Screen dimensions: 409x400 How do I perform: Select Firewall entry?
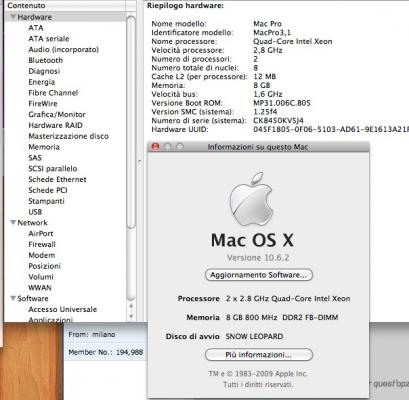(42, 244)
